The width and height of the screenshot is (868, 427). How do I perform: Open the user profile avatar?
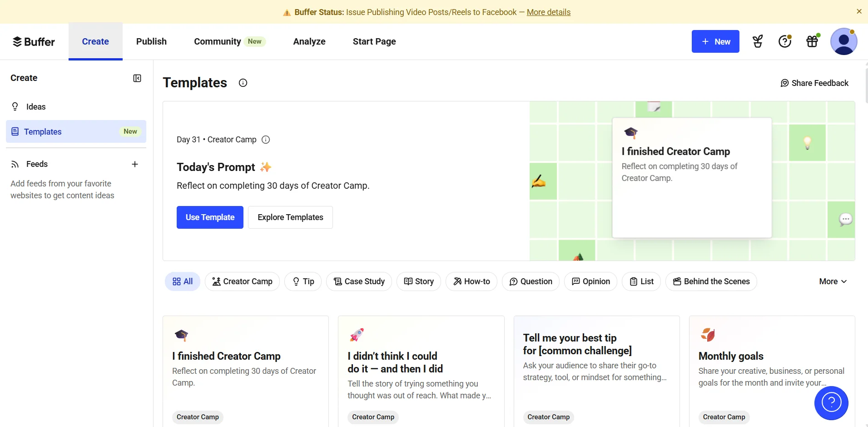click(x=843, y=41)
